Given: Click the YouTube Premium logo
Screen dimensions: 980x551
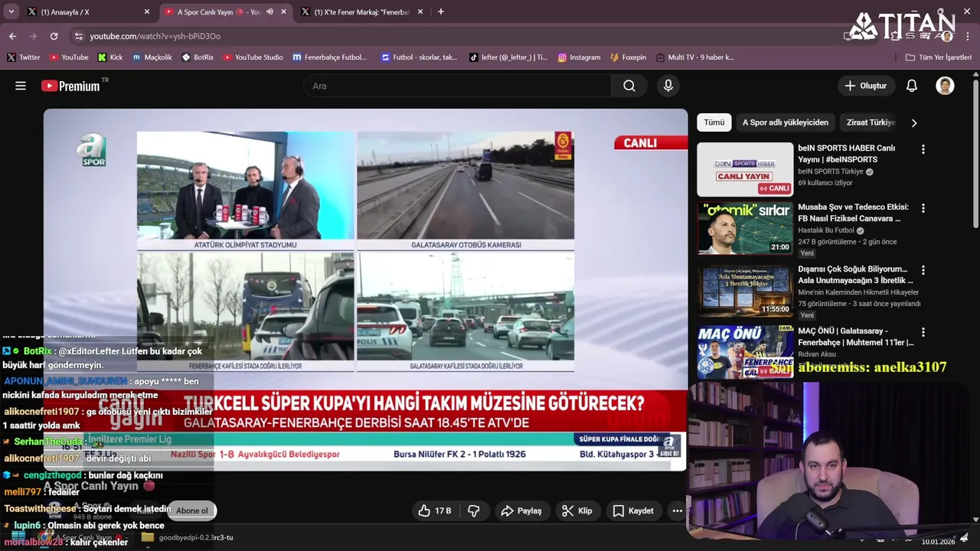Looking at the screenshot, I should coord(70,86).
